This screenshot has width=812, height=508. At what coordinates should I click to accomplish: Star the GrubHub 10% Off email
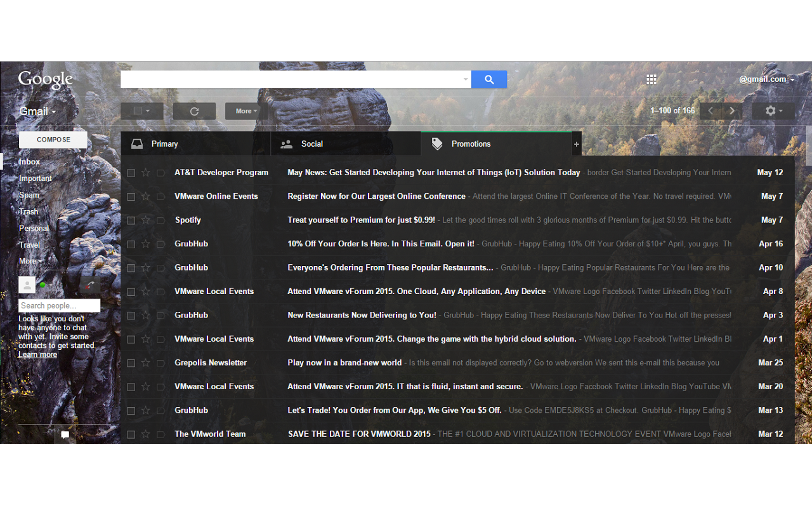146,244
